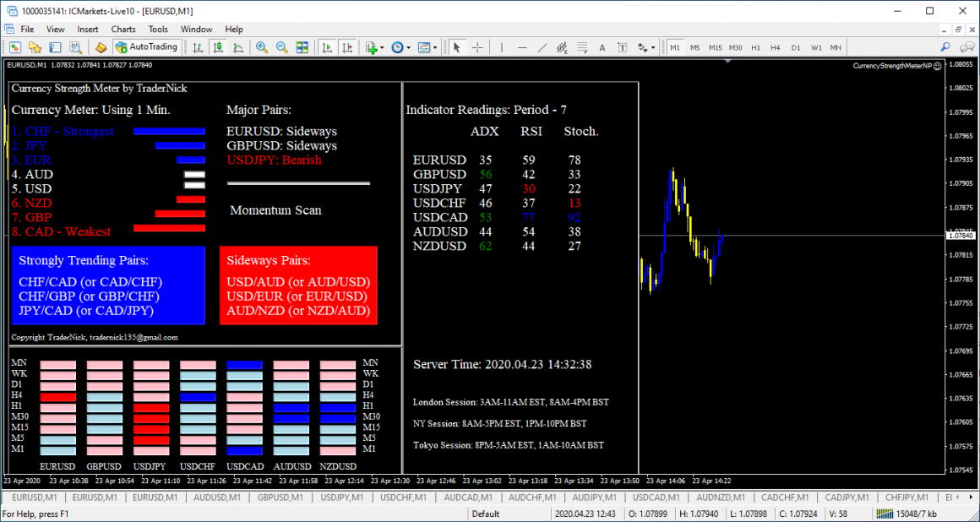The image size is (980, 522).
Task: Open the Charts menu
Action: click(x=123, y=29)
